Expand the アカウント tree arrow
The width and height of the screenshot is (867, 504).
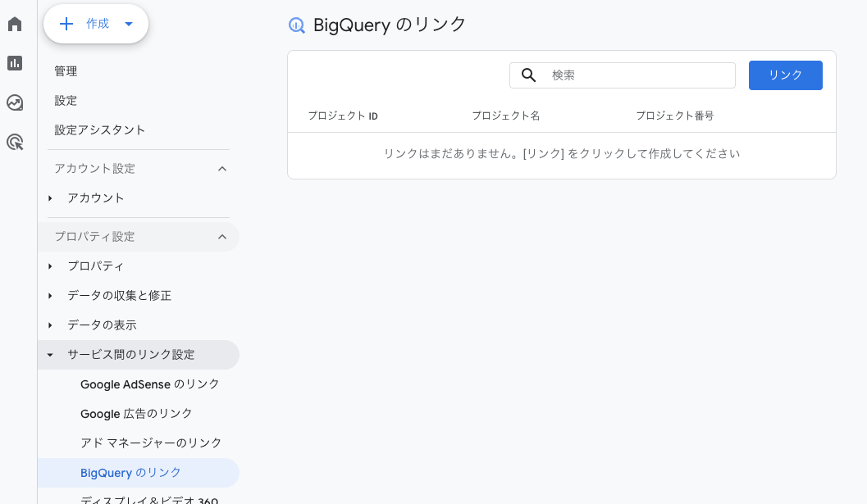click(50, 198)
